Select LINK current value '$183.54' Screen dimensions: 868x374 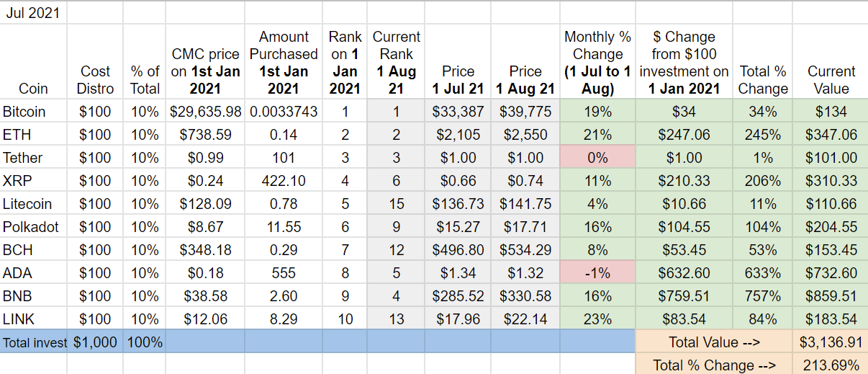(831, 319)
